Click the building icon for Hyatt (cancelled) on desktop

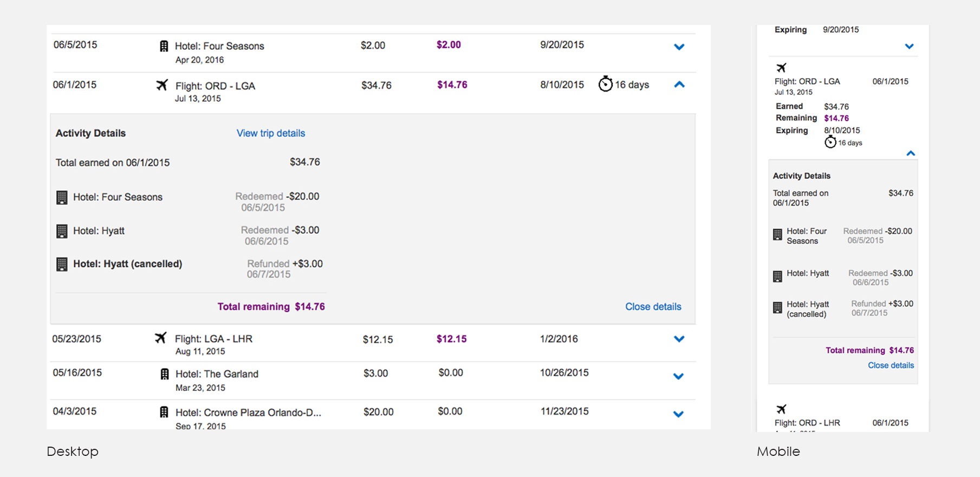click(62, 264)
